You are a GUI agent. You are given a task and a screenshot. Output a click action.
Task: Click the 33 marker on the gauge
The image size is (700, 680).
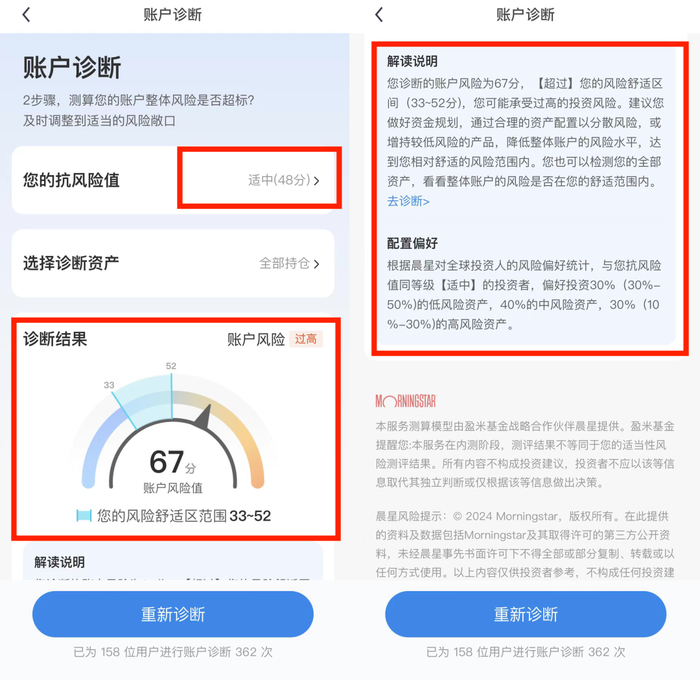tap(109, 385)
